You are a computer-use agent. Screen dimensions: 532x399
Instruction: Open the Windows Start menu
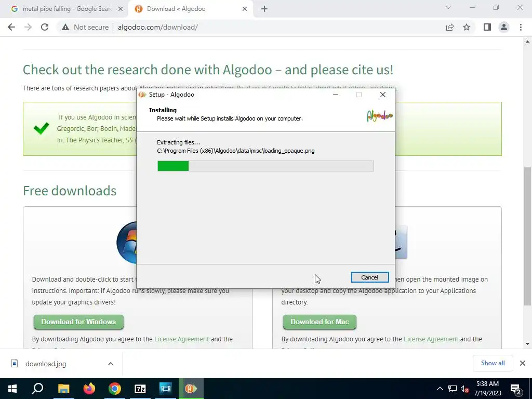[12, 389]
